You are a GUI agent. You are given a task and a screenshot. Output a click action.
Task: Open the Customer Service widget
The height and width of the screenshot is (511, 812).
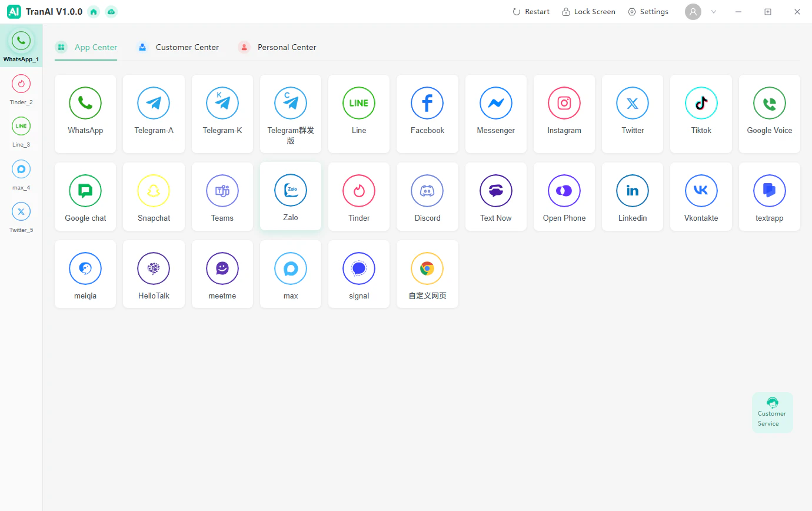[773, 413]
